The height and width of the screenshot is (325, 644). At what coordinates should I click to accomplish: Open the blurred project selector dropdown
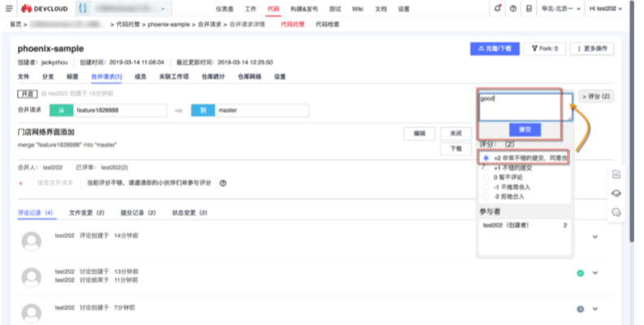point(129,9)
